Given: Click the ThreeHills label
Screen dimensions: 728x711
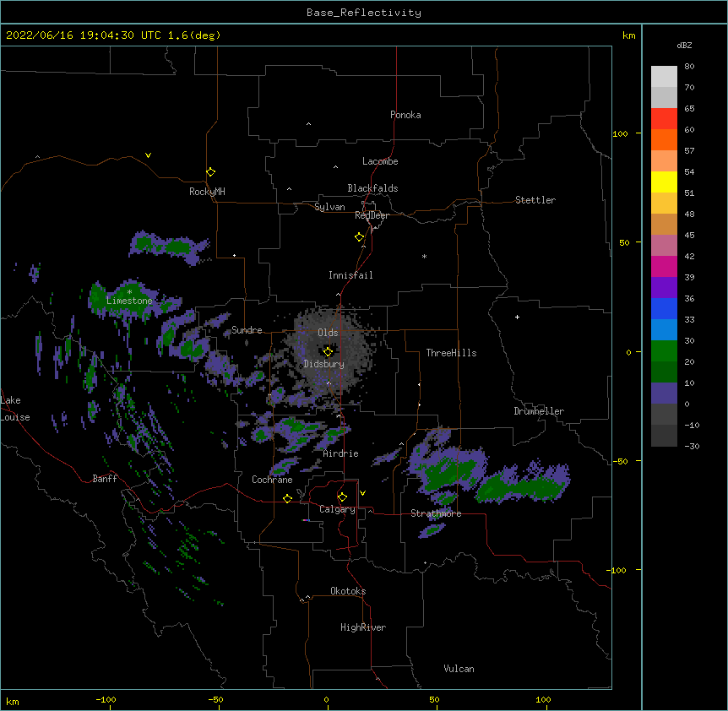Looking at the screenshot, I should (451, 353).
